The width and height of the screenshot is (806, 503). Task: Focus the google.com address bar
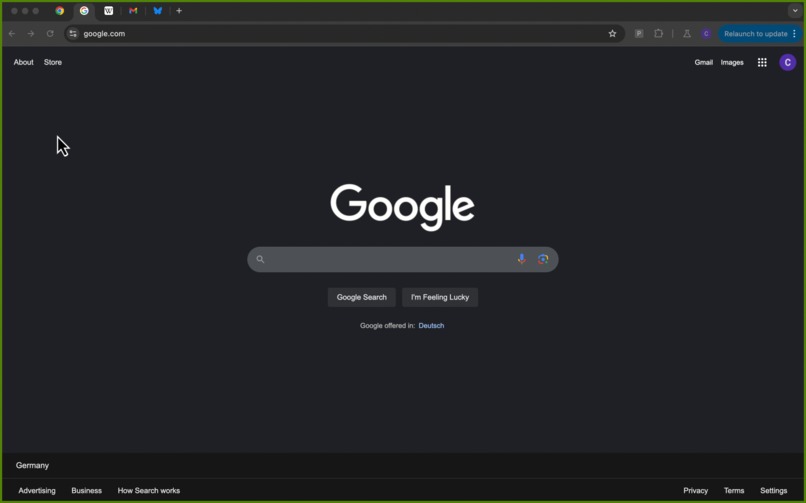tap(344, 34)
